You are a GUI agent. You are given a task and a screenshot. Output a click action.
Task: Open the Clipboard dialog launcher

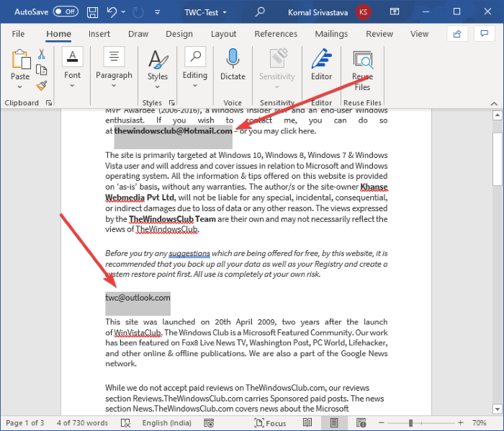[49, 102]
